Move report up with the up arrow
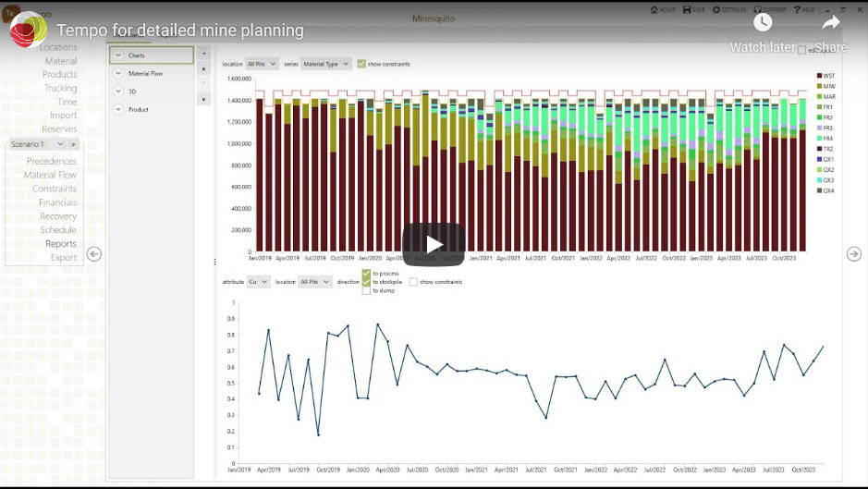 (x=203, y=83)
